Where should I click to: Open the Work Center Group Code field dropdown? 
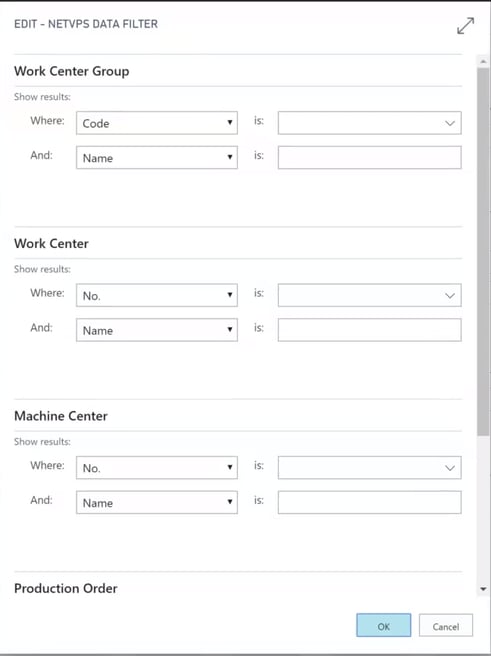click(x=157, y=123)
